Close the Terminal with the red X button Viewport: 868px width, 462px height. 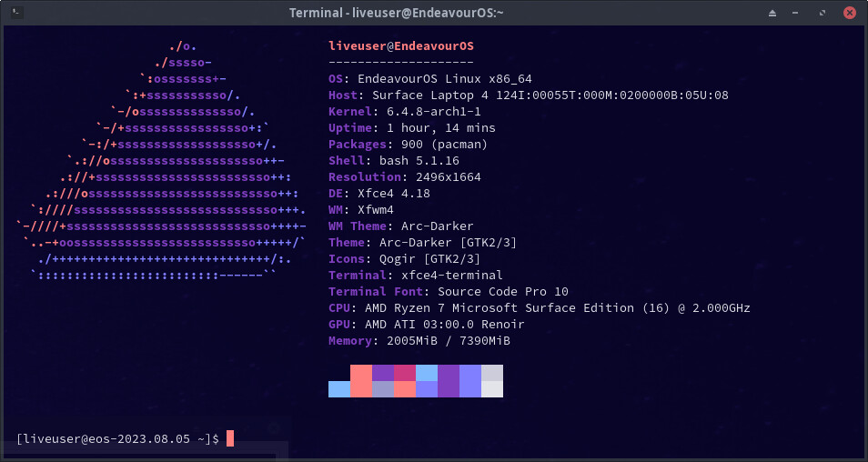849,13
